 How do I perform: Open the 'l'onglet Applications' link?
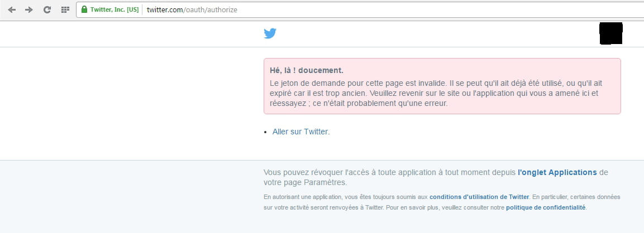point(557,172)
